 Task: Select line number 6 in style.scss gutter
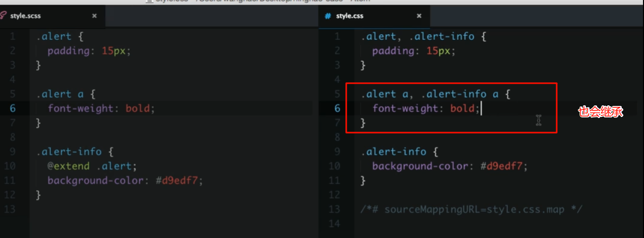pyautogui.click(x=12, y=108)
